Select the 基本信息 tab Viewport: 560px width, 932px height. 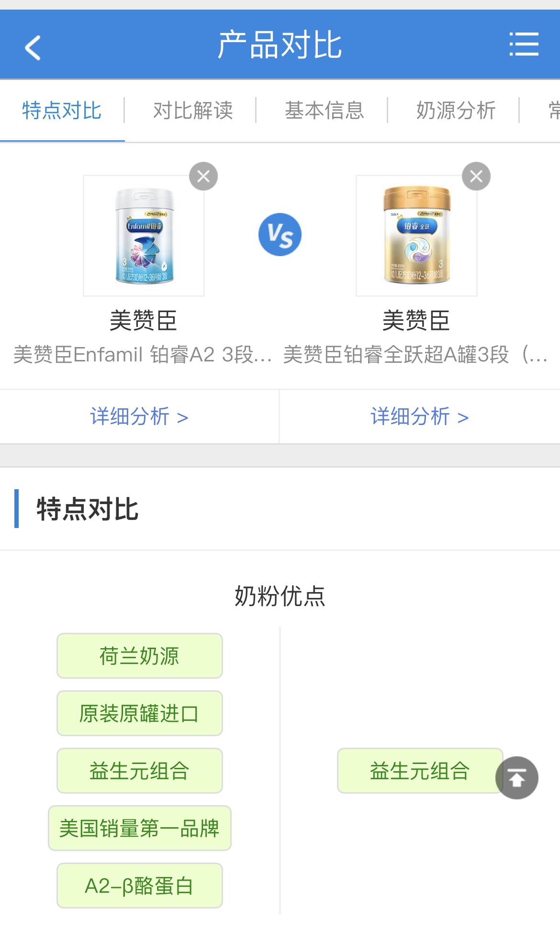click(x=325, y=111)
